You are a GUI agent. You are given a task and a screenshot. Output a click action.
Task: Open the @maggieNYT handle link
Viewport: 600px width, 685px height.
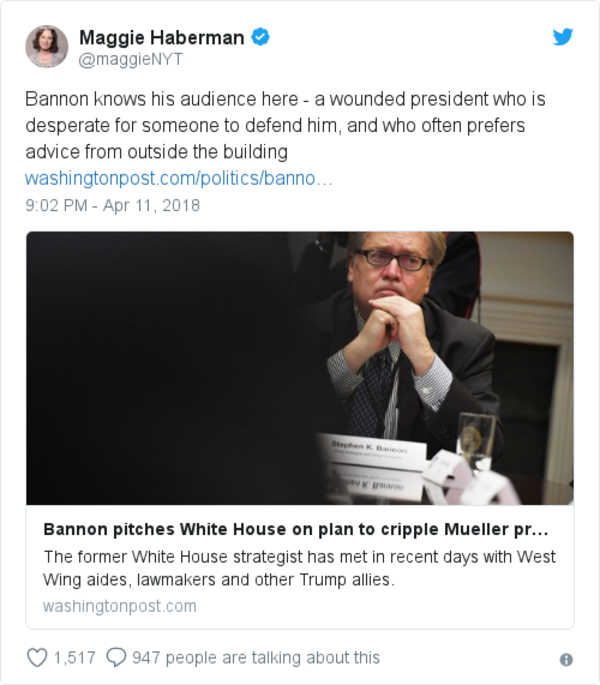click(130, 60)
